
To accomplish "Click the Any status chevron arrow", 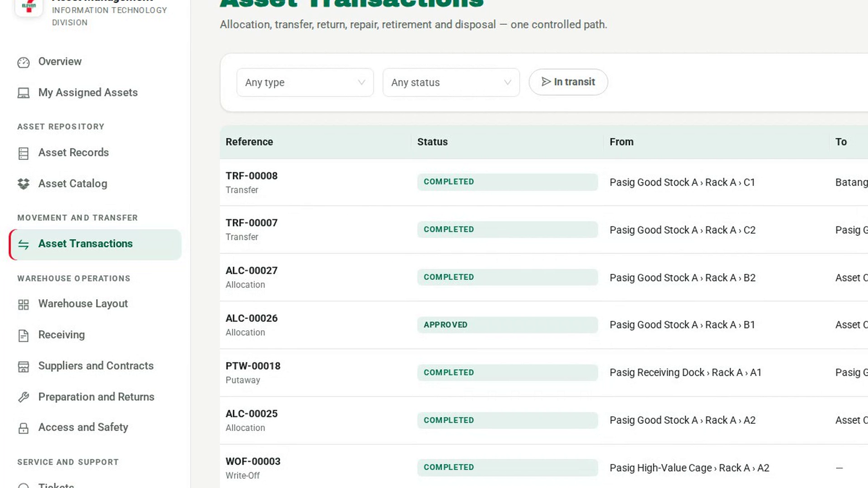I will click(x=507, y=82).
